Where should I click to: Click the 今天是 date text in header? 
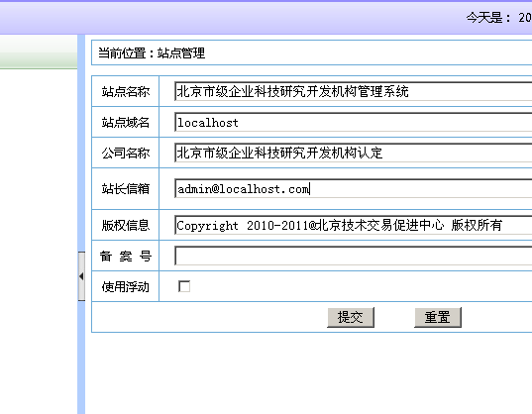tap(498, 17)
